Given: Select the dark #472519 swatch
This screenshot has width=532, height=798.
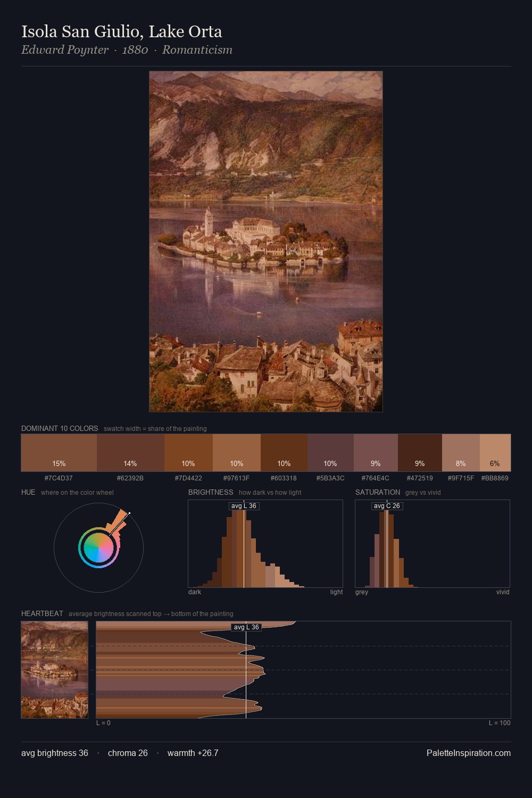Looking at the screenshot, I should pos(420,453).
